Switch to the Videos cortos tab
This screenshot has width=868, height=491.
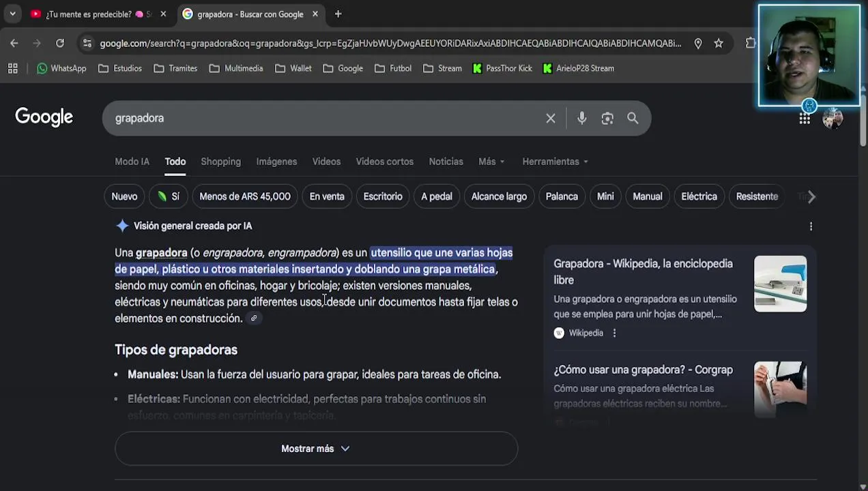[x=384, y=162]
